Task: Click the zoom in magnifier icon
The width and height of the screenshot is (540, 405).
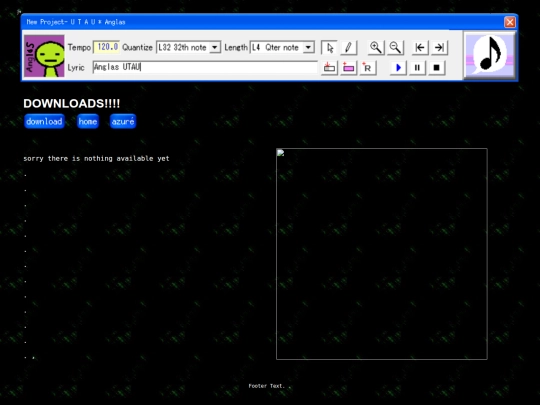Action: (x=376, y=48)
